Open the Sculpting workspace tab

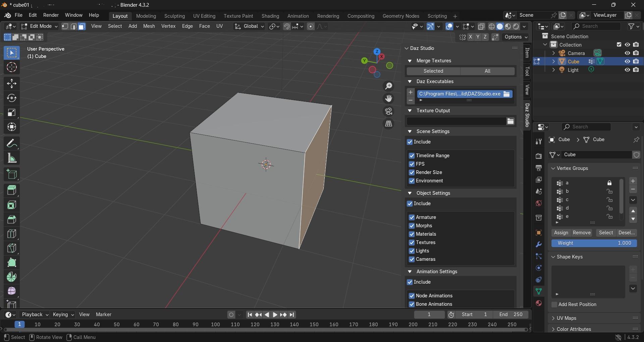coord(174,16)
